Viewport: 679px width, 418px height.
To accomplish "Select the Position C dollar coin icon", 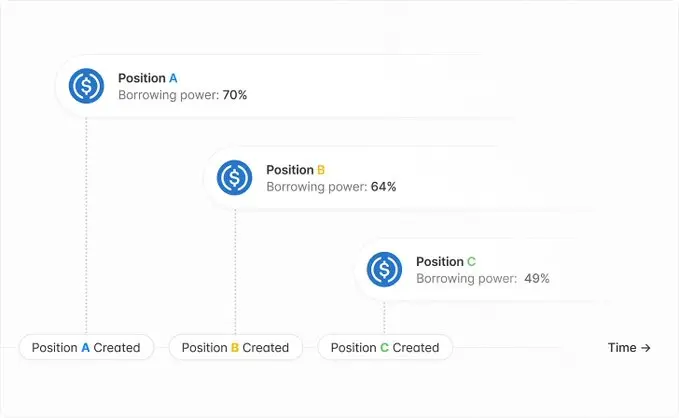I will click(384, 270).
